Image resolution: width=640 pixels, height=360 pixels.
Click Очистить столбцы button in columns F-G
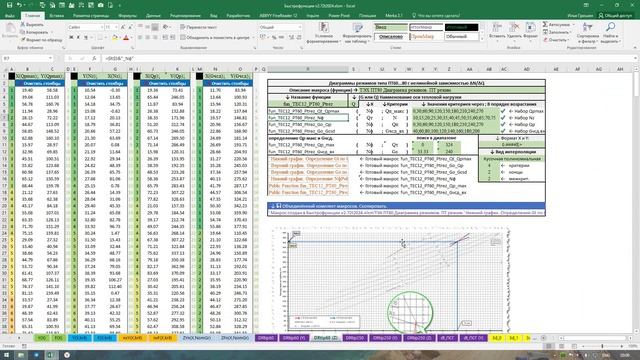102,83
